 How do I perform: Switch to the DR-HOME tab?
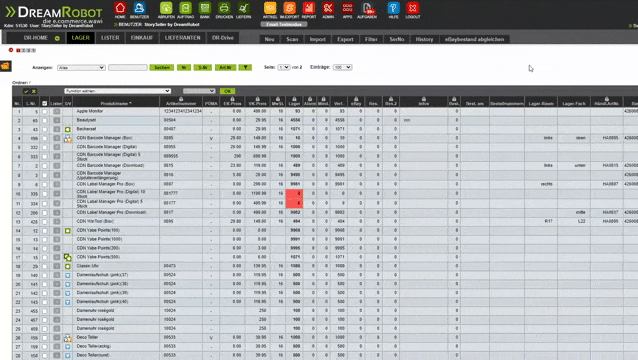coord(36,38)
